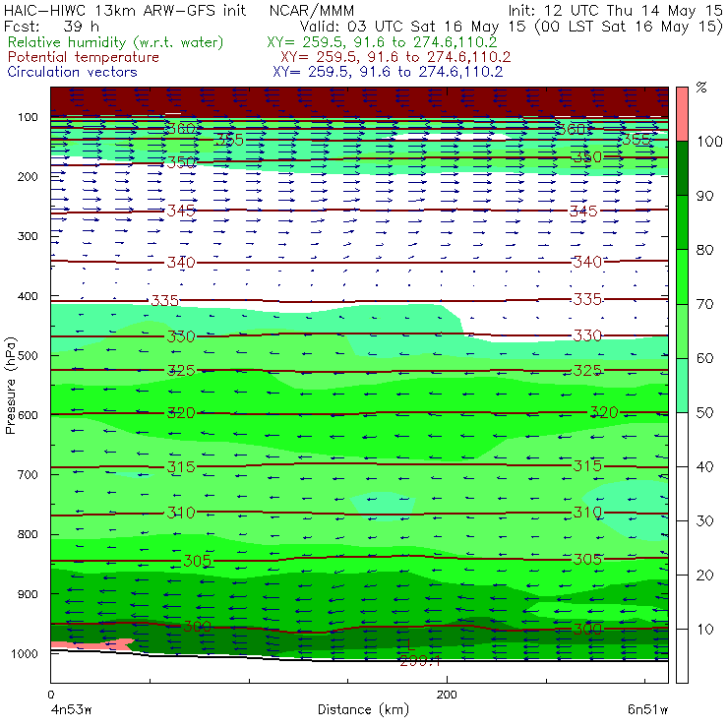Image resolution: width=728 pixels, height=728 pixels.
Task: Click the '700' pressure axis label
Action: coord(28,474)
